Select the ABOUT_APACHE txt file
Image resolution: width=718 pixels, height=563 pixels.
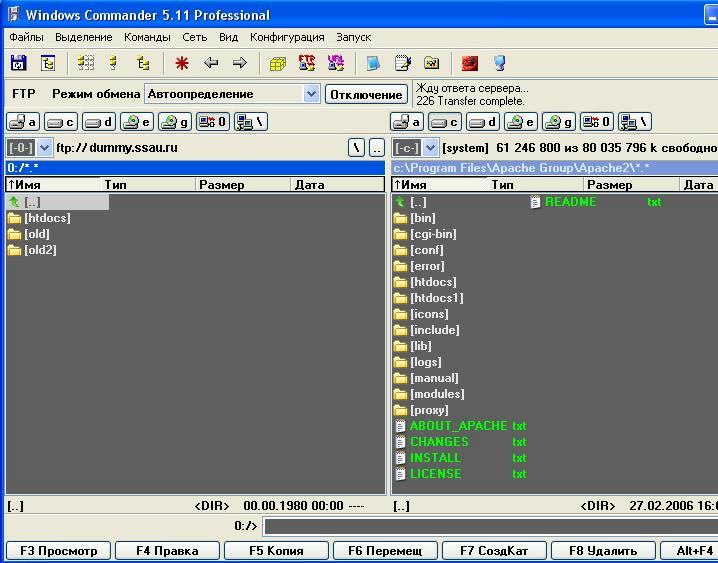(460, 426)
